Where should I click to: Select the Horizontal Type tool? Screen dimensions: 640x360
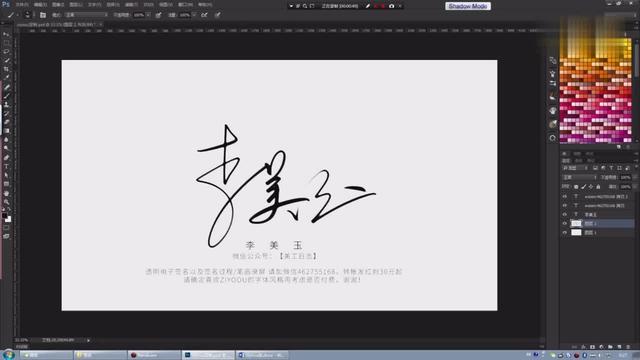[6, 166]
